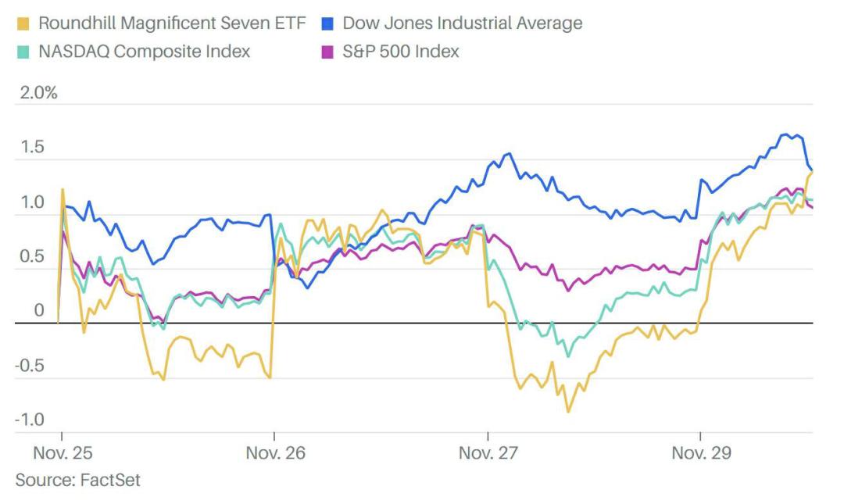Image resolution: width=844 pixels, height=504 pixels.
Task: Click the purple S&P 500 legend swatch
Action: point(327,52)
